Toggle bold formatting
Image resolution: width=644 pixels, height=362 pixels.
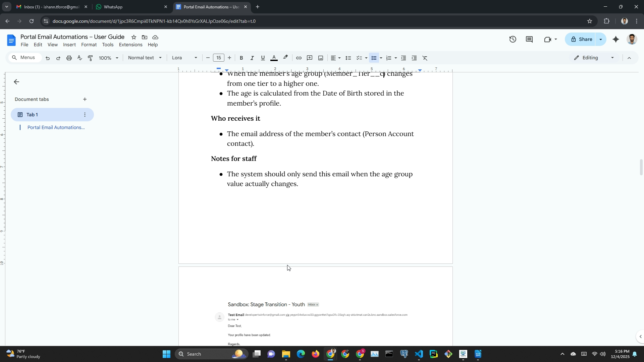pos(241,58)
